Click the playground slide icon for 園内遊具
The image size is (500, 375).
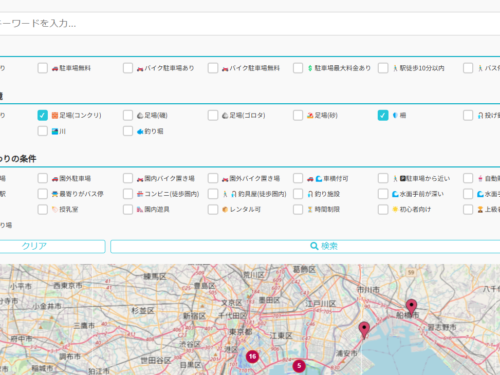click(140, 210)
